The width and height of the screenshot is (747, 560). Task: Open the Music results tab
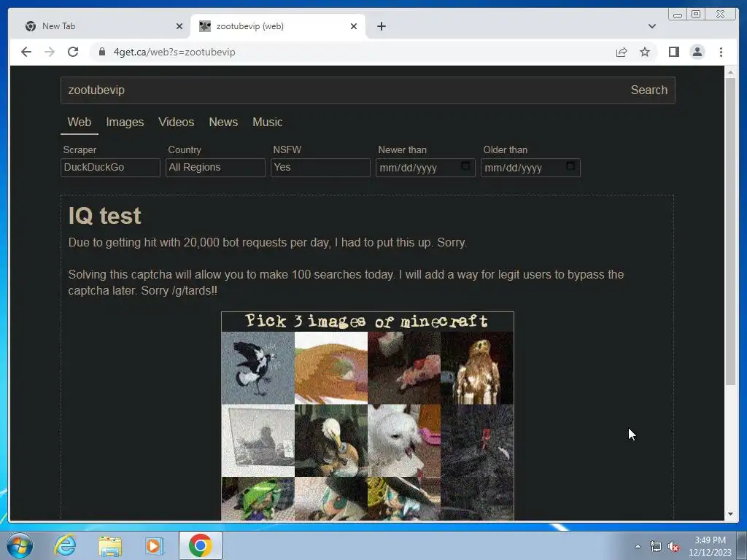coord(267,122)
